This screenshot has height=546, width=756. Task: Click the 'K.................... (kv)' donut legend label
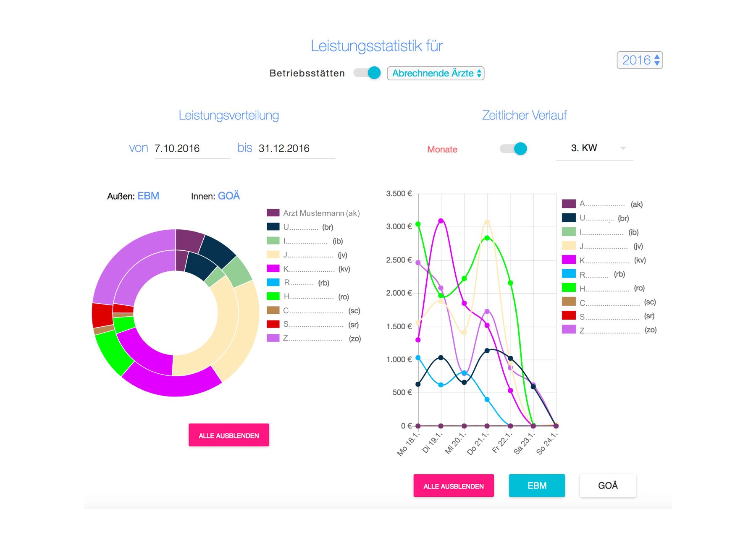point(317,269)
